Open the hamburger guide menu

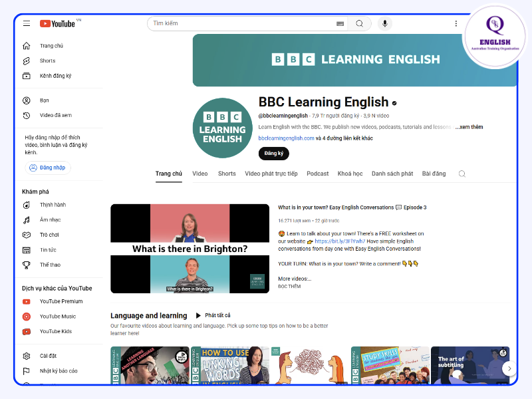click(x=27, y=23)
